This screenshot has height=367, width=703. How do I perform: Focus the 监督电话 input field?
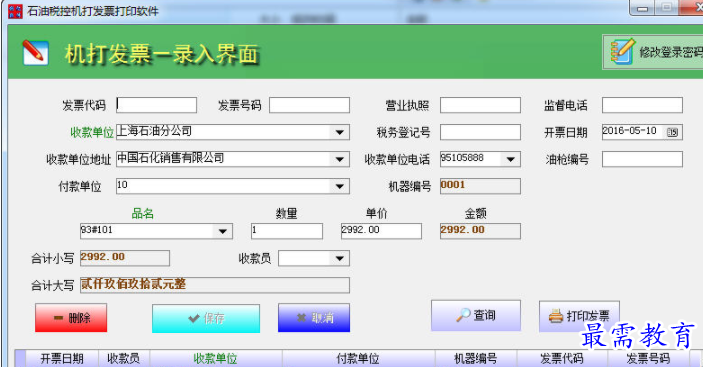pyautogui.click(x=642, y=105)
